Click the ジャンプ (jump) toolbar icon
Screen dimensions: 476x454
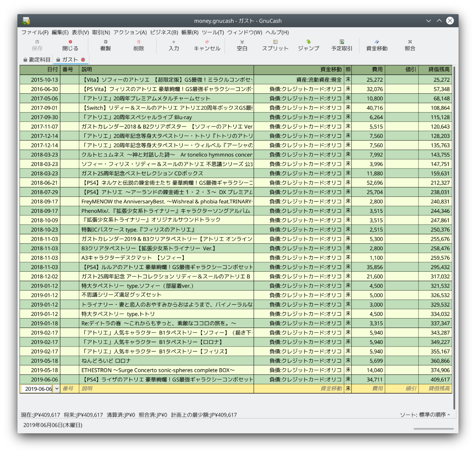(x=308, y=45)
